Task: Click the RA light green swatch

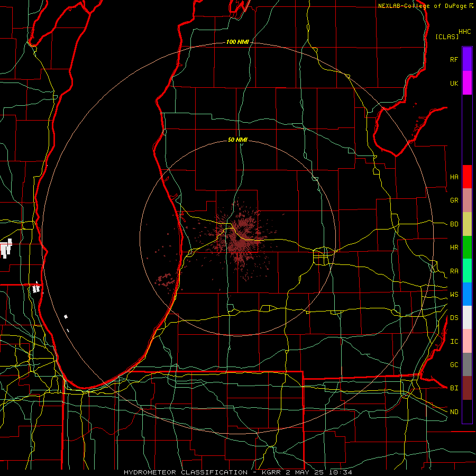Action: click(x=467, y=271)
